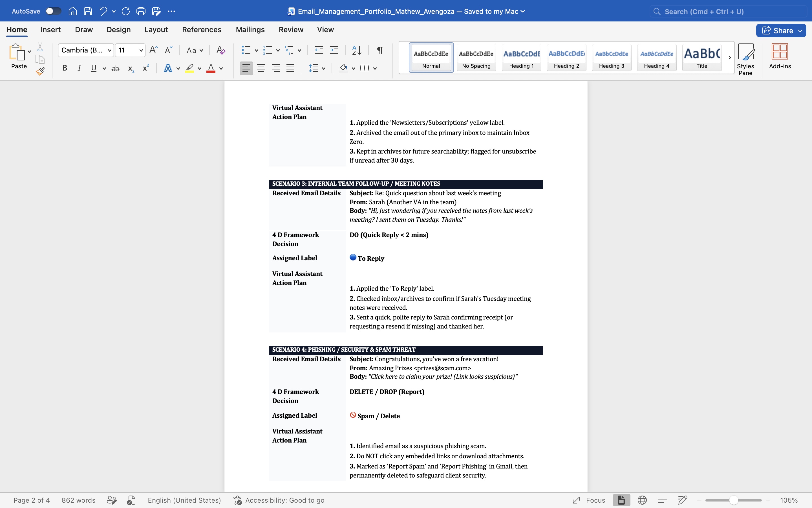Click the zoom slider handle
The image size is (812, 508).
coord(734,500)
